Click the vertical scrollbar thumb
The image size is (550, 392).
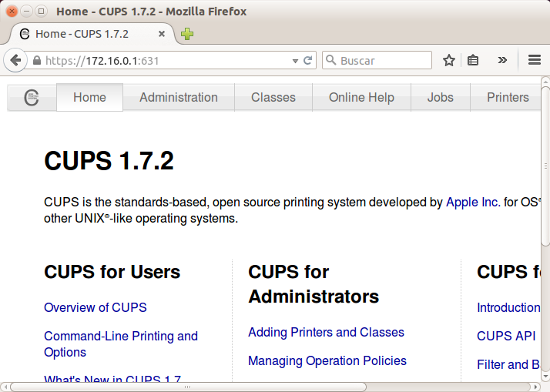pyautogui.click(x=545, y=166)
